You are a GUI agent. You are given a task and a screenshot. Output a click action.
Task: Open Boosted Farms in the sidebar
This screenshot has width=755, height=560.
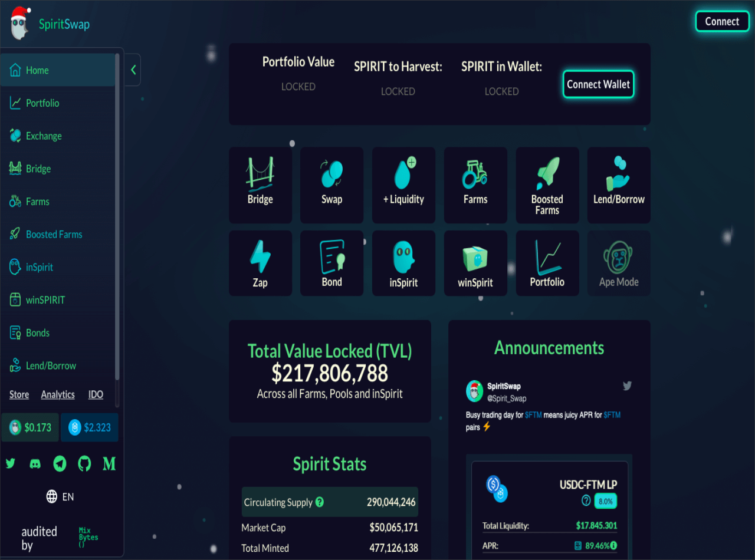(58, 235)
